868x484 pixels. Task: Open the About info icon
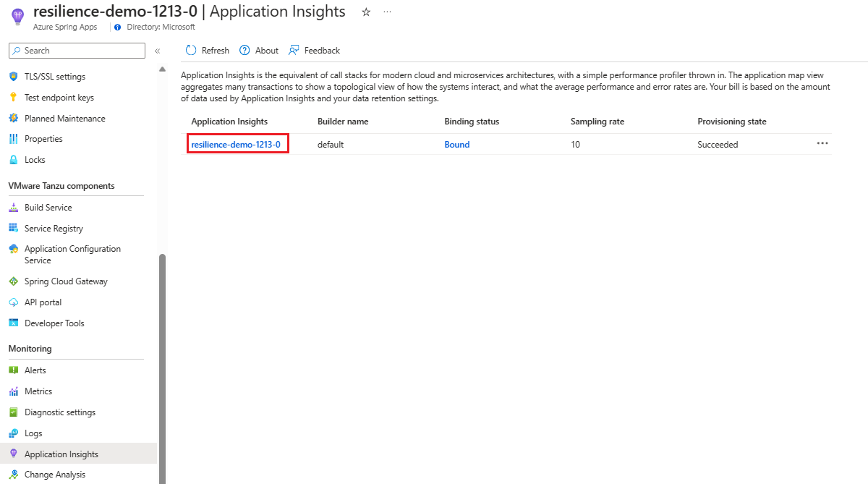pyautogui.click(x=245, y=51)
